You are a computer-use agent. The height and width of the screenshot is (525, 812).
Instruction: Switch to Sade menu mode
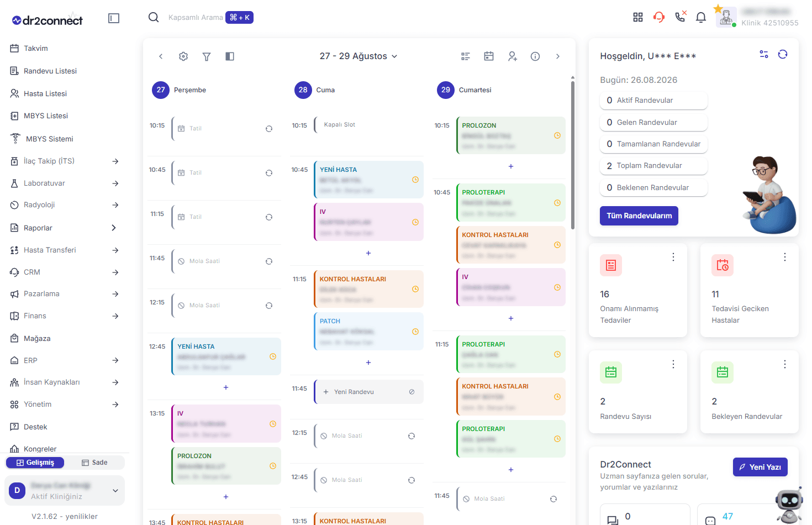pyautogui.click(x=94, y=463)
